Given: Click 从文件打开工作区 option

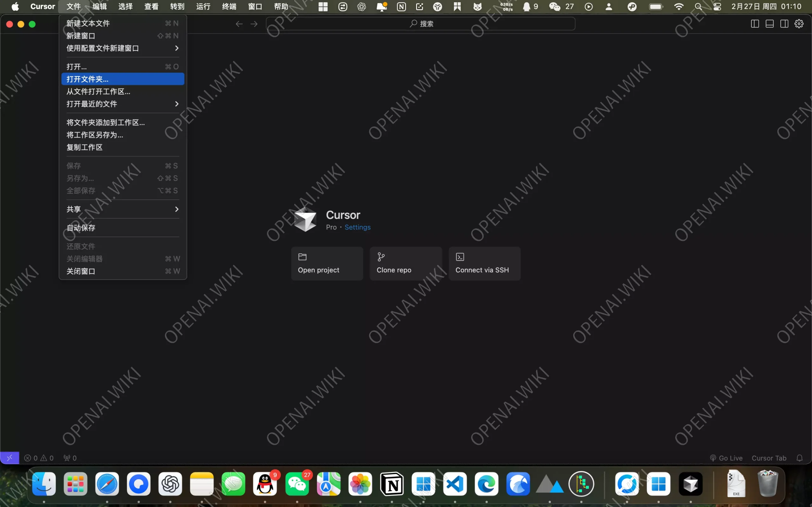Looking at the screenshot, I should point(98,91).
